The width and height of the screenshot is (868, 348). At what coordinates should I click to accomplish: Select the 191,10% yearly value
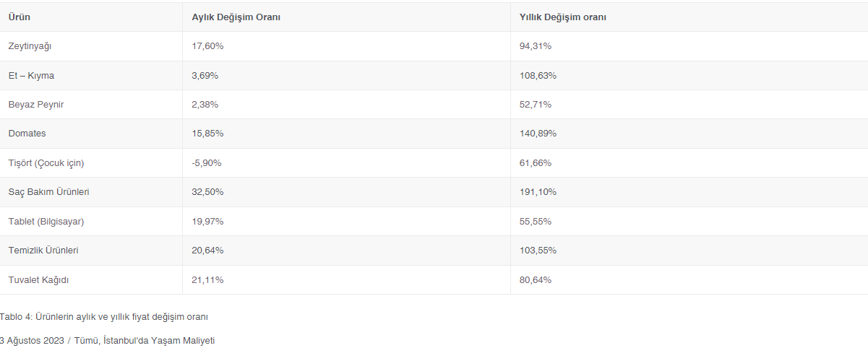pyautogui.click(x=538, y=192)
